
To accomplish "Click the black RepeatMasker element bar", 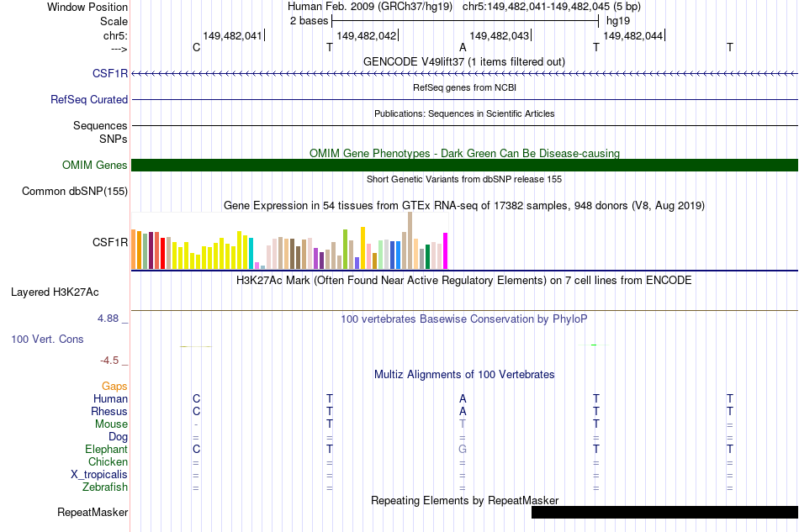I will click(664, 512).
